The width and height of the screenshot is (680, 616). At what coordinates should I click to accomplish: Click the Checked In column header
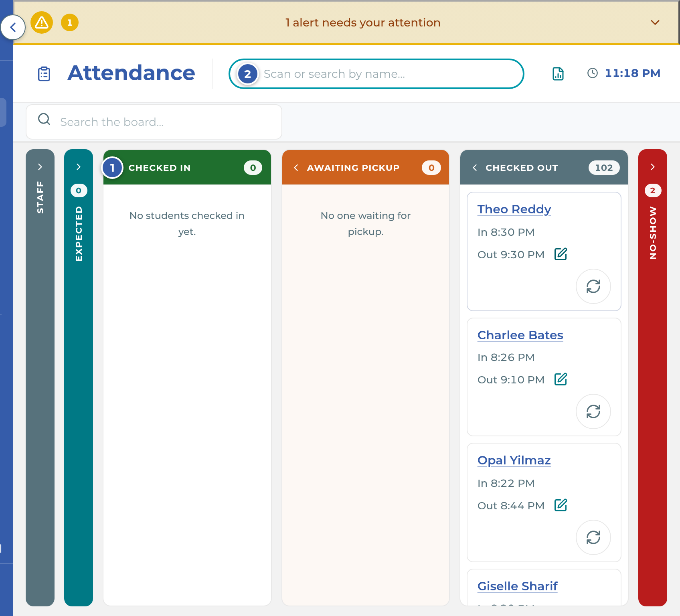coord(187,168)
